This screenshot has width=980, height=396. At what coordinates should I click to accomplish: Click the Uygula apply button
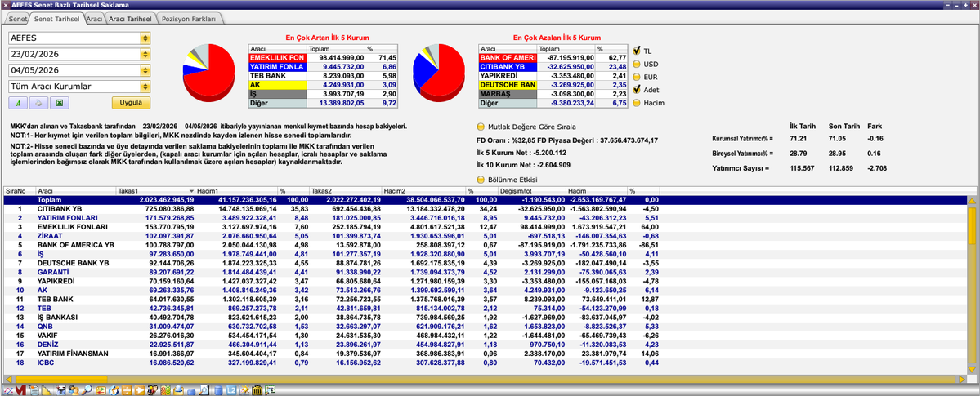132,103
